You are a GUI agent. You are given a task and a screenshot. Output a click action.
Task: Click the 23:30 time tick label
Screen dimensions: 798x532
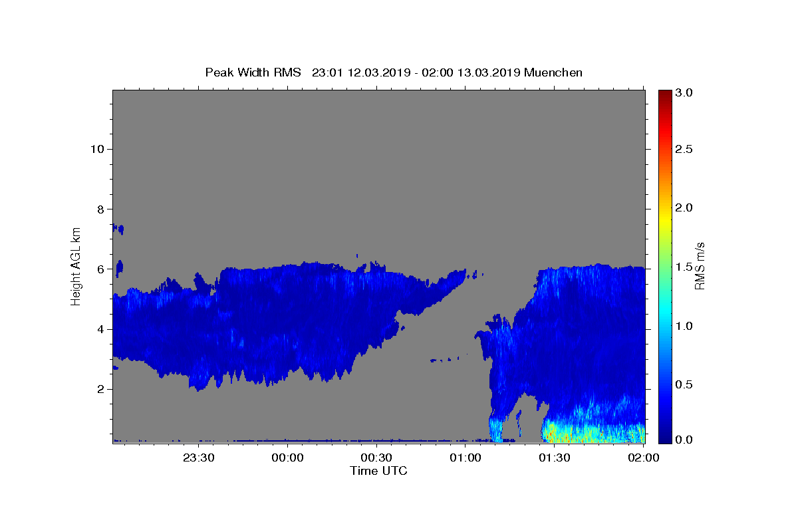(199, 458)
